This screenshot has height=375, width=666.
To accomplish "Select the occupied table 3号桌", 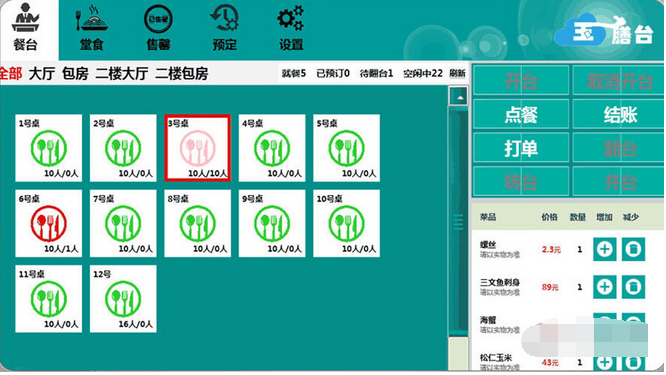I will [x=198, y=148].
